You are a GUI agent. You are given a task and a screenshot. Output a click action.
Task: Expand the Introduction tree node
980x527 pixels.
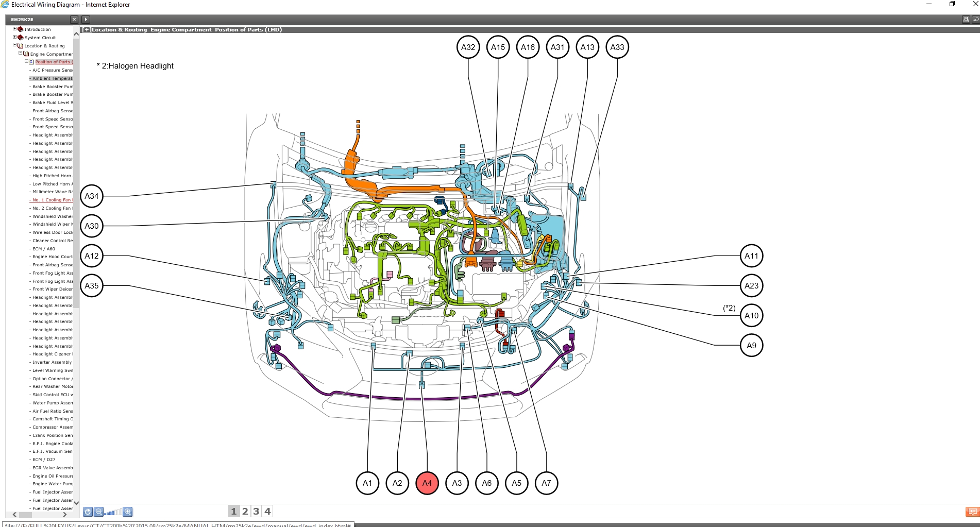point(15,29)
